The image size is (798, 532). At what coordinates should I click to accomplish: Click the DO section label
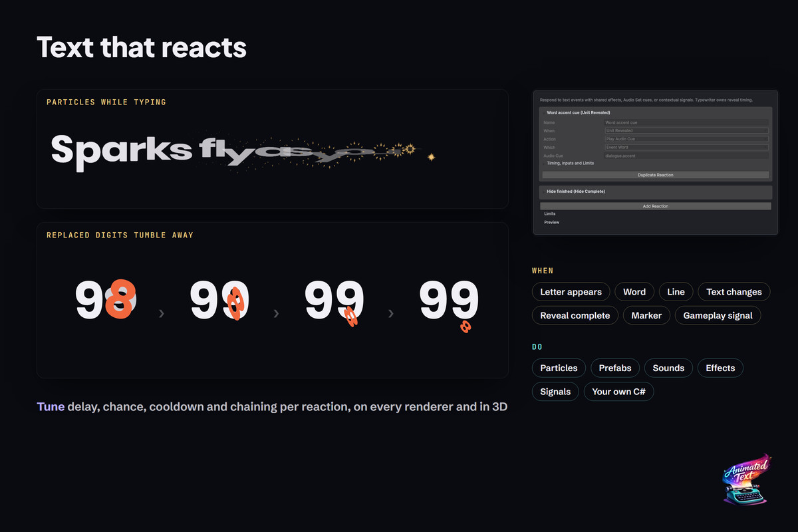pyautogui.click(x=537, y=347)
